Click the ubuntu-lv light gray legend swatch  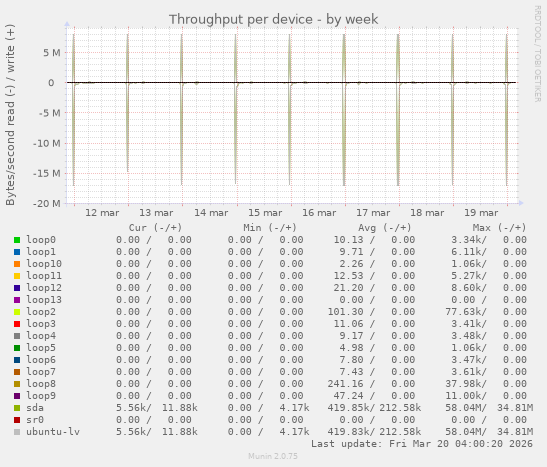[17, 432]
